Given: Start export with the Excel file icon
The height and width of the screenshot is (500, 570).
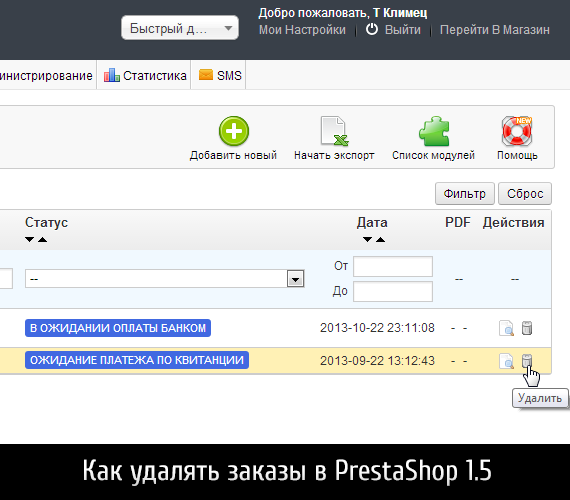Looking at the screenshot, I should pyautogui.click(x=334, y=131).
